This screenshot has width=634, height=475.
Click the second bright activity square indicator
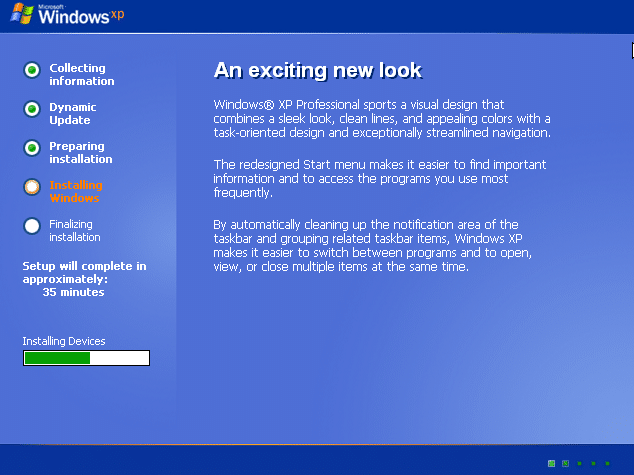click(565, 463)
